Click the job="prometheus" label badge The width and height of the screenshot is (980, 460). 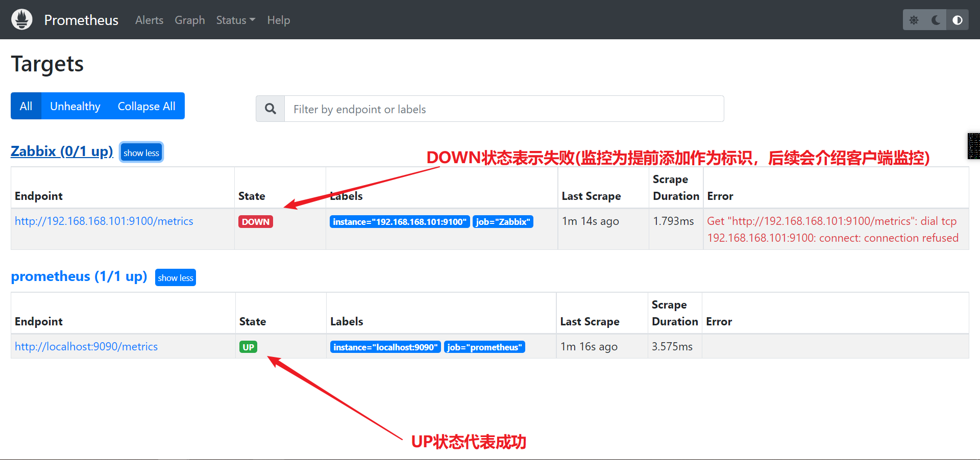[x=484, y=347]
